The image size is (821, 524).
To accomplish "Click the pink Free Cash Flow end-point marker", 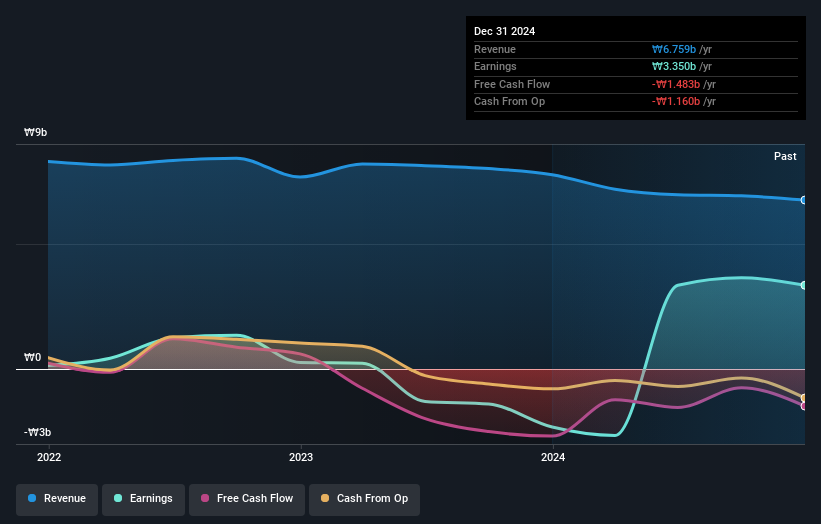I will tap(804, 406).
